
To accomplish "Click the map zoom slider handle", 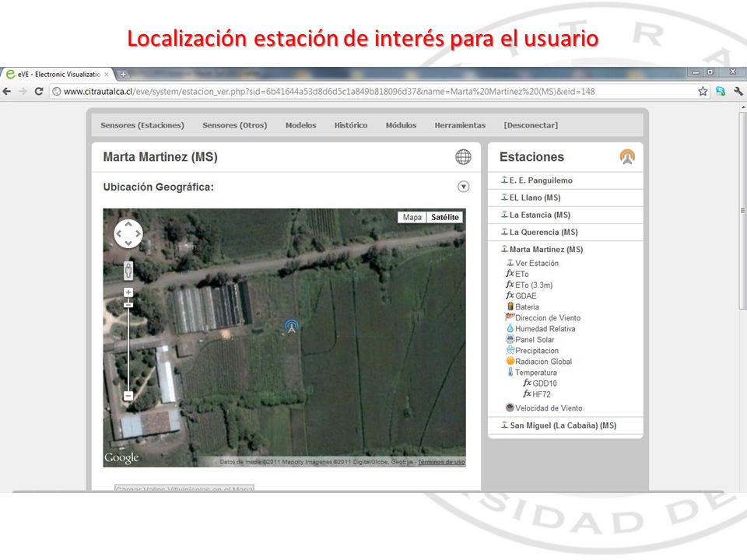I will tap(128, 305).
